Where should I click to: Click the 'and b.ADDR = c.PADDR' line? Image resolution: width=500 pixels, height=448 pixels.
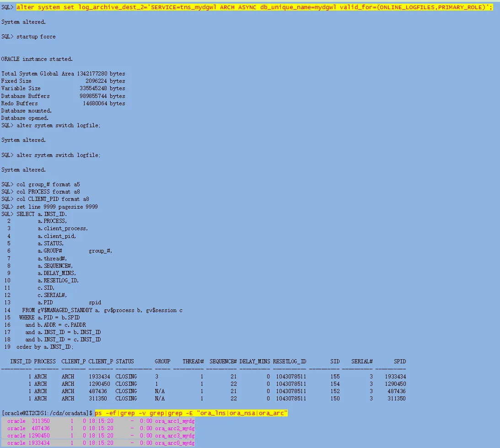point(56,325)
